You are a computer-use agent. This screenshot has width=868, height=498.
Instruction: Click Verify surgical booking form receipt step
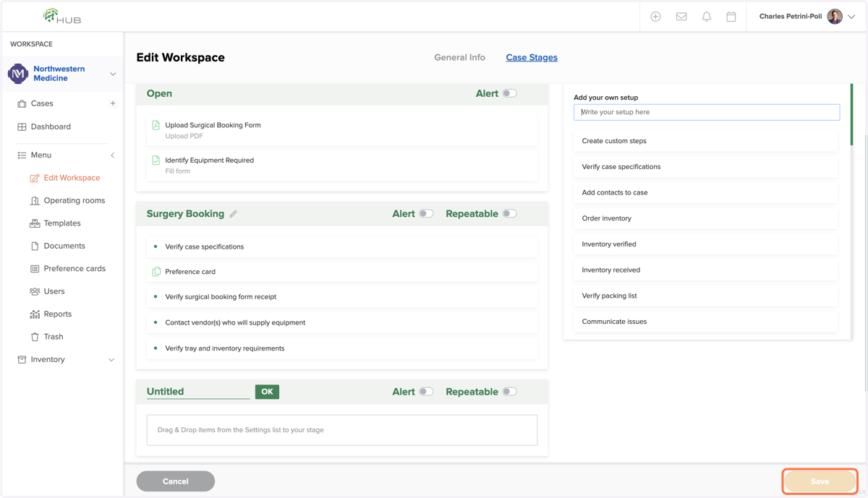click(x=342, y=297)
